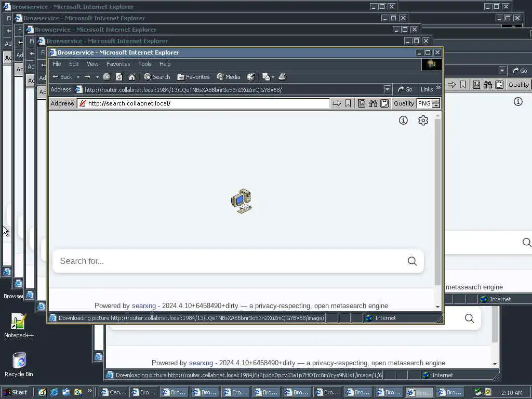Click the binoculars find icon
This screenshot has width=532, height=399.
click(x=373, y=103)
